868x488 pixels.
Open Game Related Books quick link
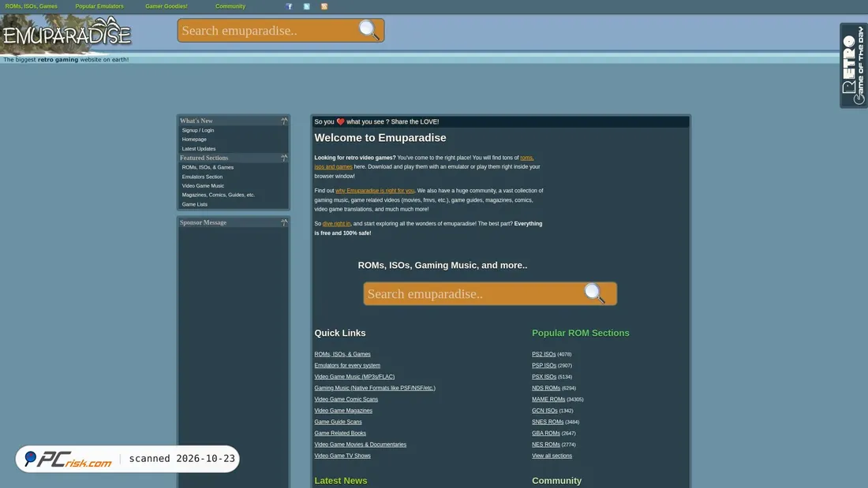pyautogui.click(x=340, y=434)
